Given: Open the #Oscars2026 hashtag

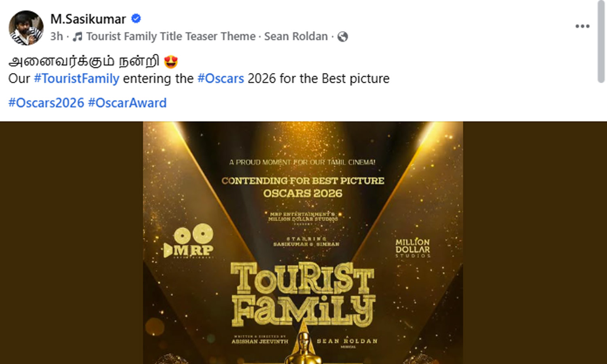Looking at the screenshot, I should tap(46, 103).
